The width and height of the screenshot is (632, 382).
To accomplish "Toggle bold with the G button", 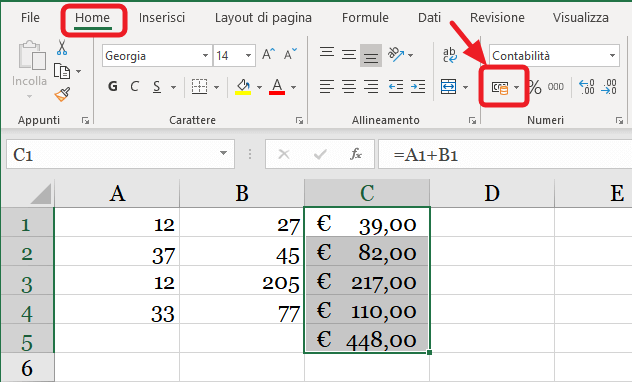I will coord(113,86).
